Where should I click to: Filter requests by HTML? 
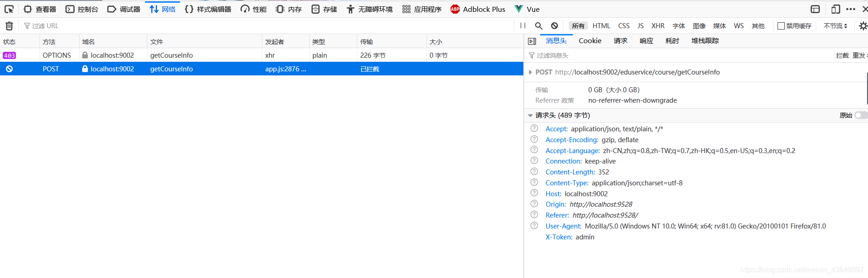(602, 26)
